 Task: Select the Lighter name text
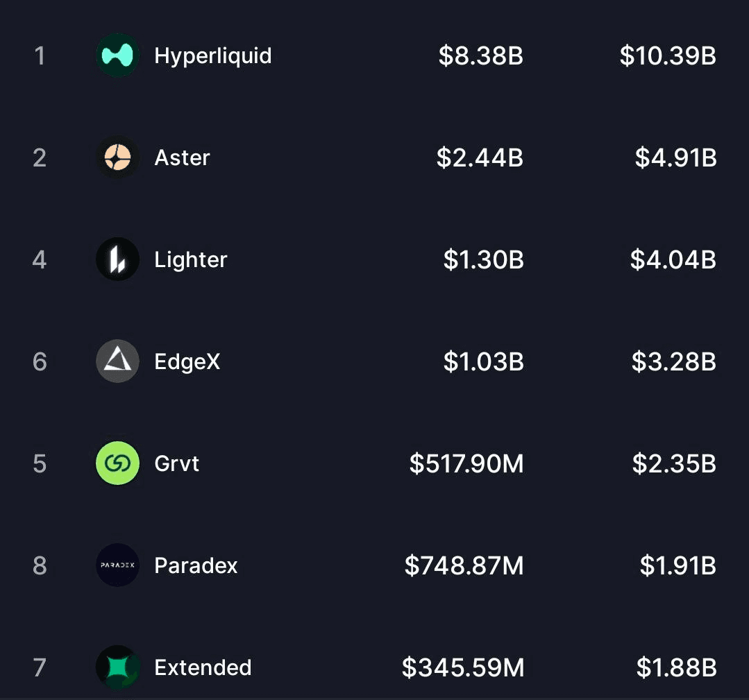coord(191,259)
